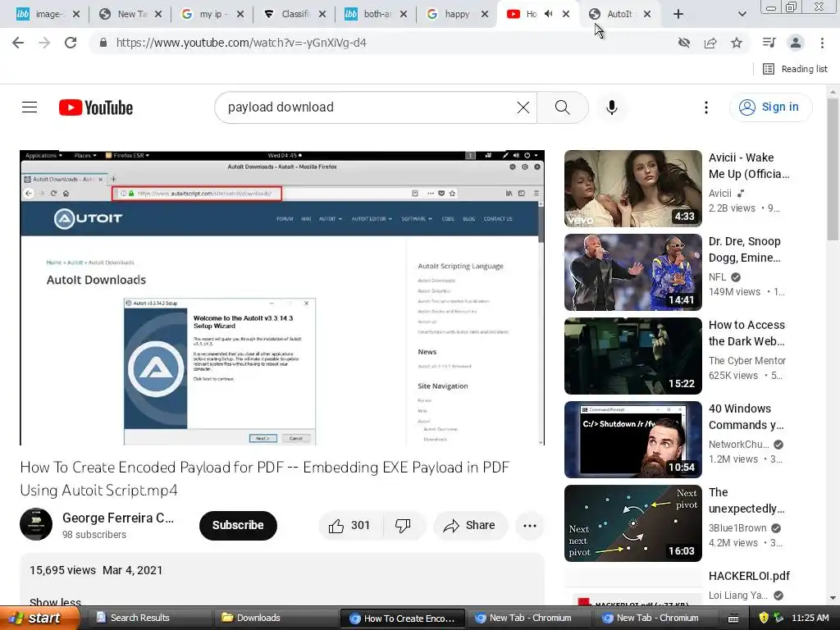Open George Ferreira channel avatar
The height and width of the screenshot is (630, 840).
coord(36,524)
